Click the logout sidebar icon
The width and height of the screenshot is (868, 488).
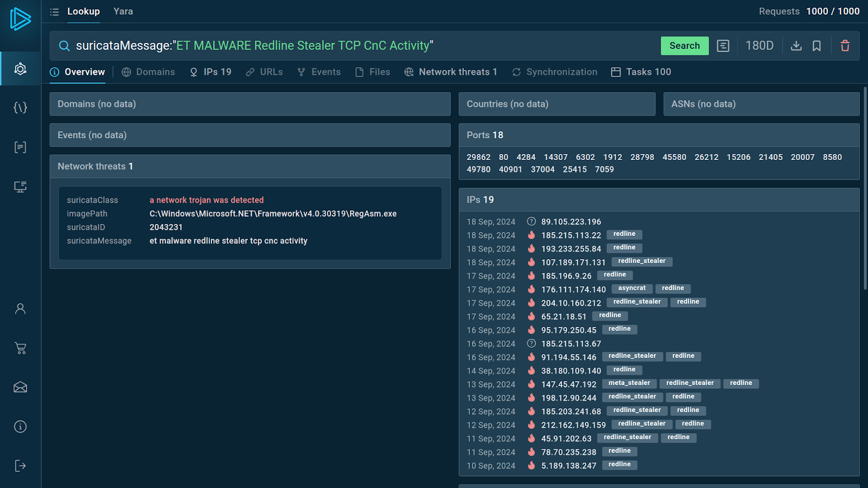pyautogui.click(x=20, y=466)
